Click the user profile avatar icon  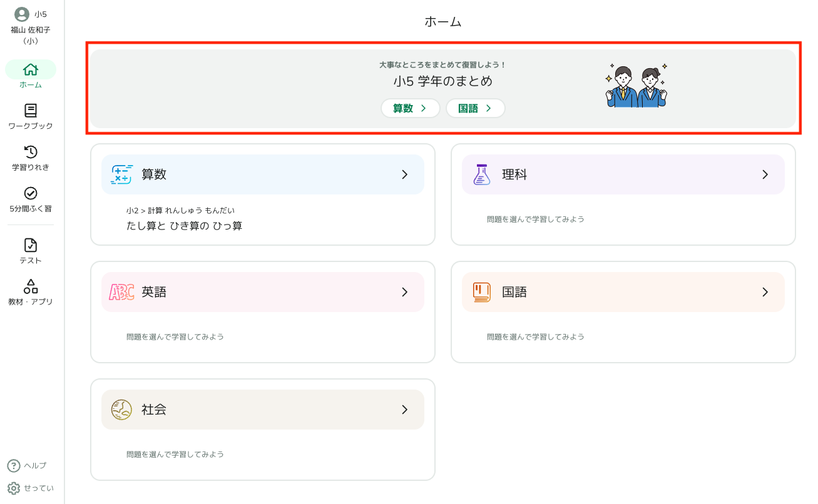[x=22, y=14]
